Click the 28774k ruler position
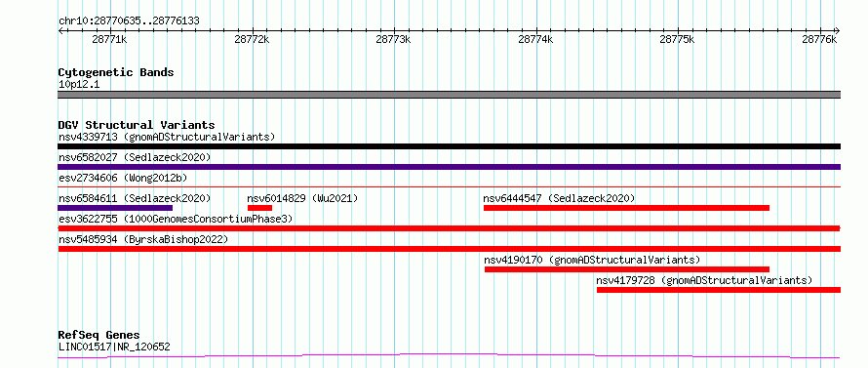The width and height of the screenshot is (868, 368). pyautogui.click(x=536, y=40)
